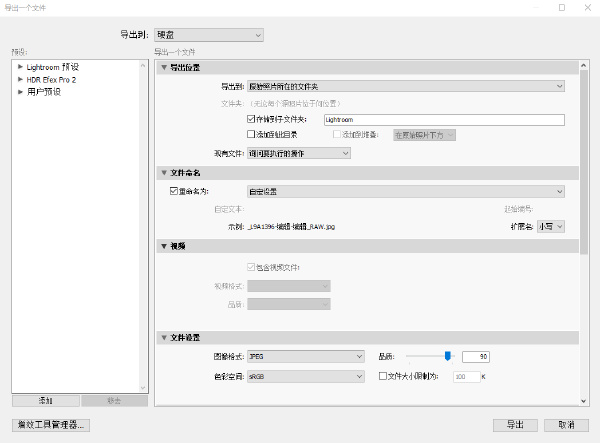Open the 图像格式 JPEG dropdown

coord(304,356)
